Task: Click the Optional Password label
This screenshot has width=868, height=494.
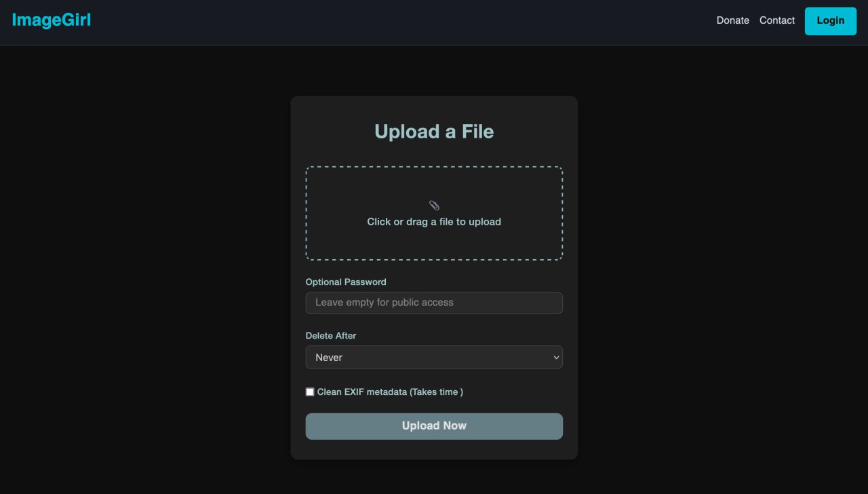Action: pos(346,282)
